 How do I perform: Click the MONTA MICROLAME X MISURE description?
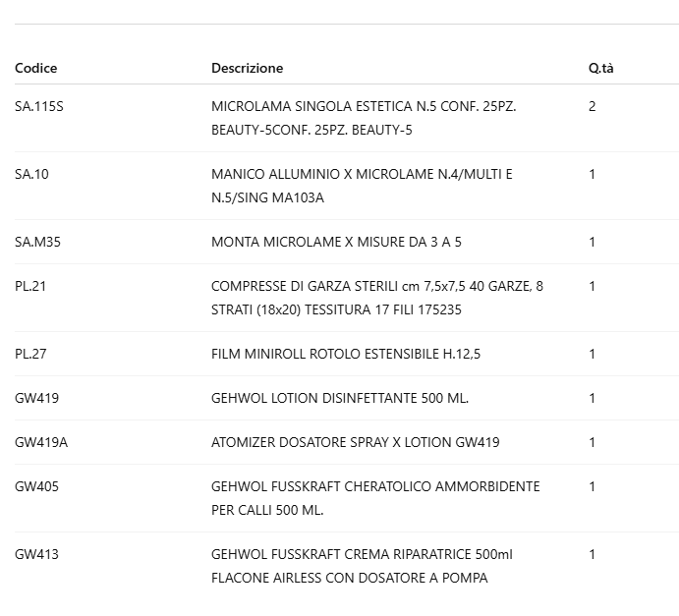click(336, 242)
